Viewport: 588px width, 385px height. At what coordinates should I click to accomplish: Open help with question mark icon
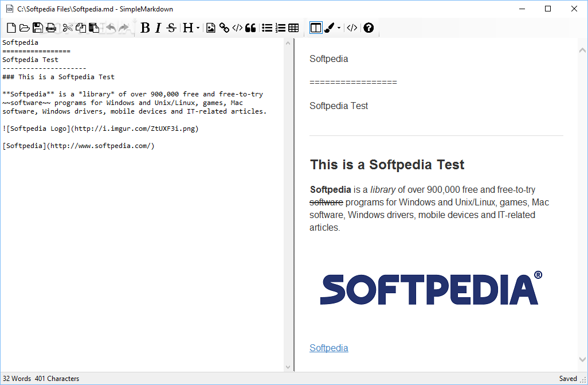point(369,28)
